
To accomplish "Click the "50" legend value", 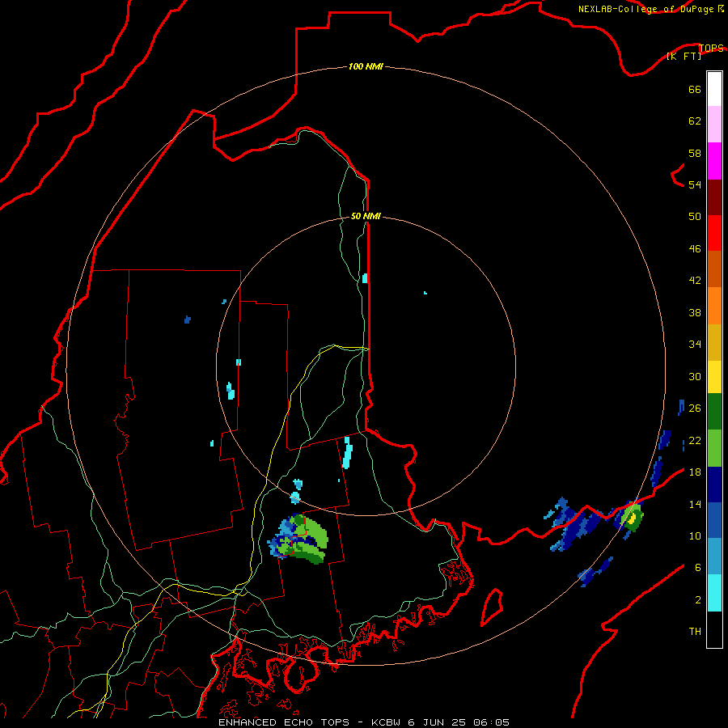I will tap(695, 216).
